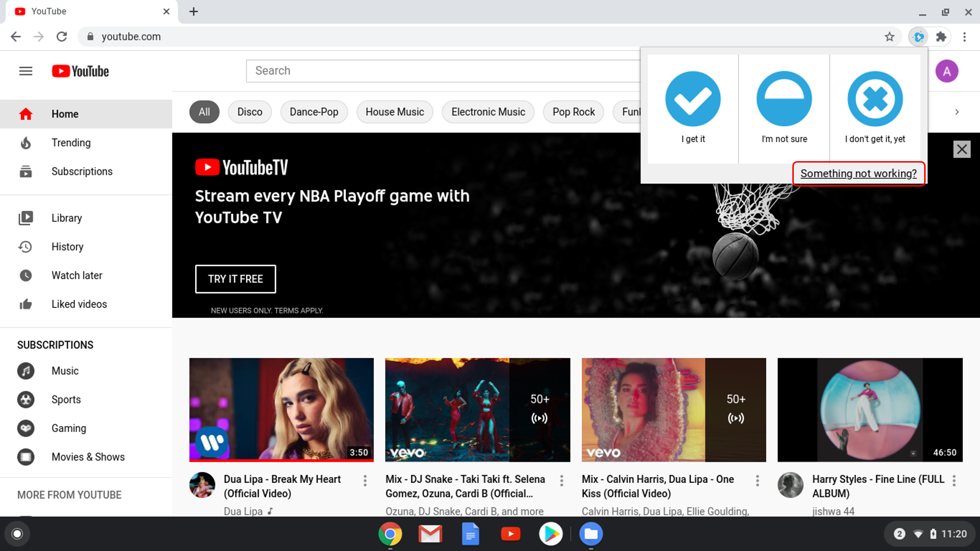
Task: Select the All filter chip
Action: pos(204,112)
